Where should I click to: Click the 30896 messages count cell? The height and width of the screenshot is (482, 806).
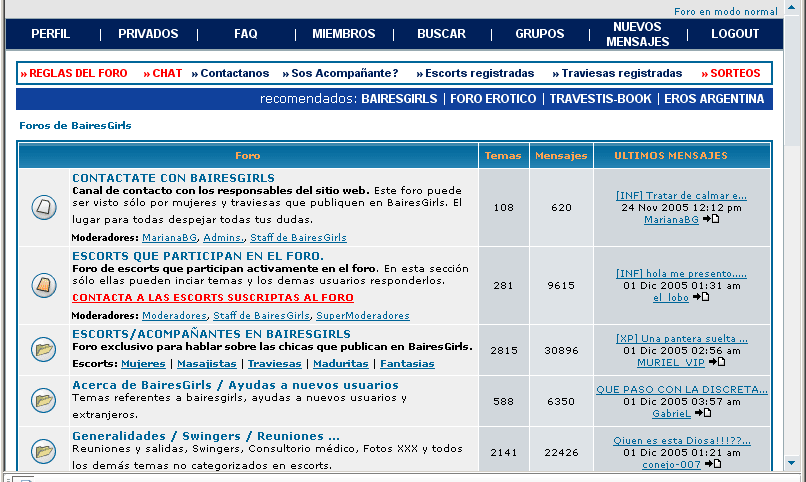[561, 350]
